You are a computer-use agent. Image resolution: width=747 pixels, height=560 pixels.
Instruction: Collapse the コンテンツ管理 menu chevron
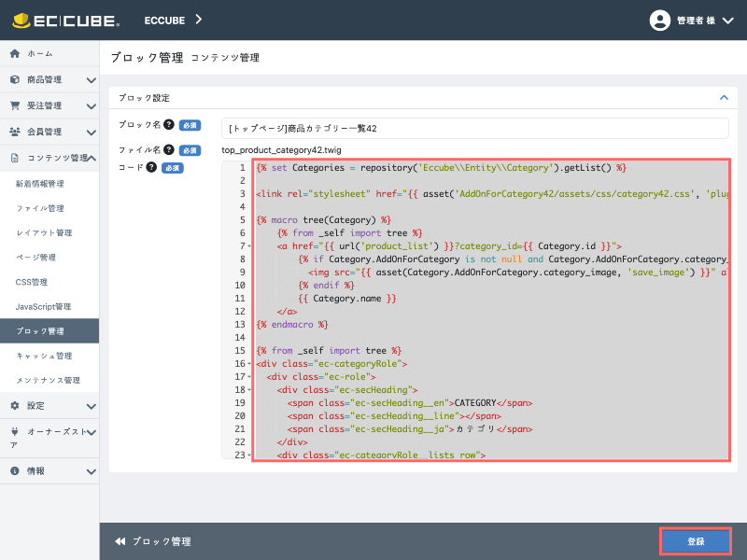[x=91, y=158]
